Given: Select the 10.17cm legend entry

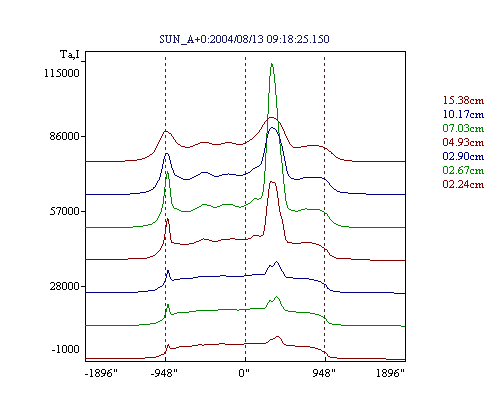Looking at the screenshot, I should (x=463, y=114).
